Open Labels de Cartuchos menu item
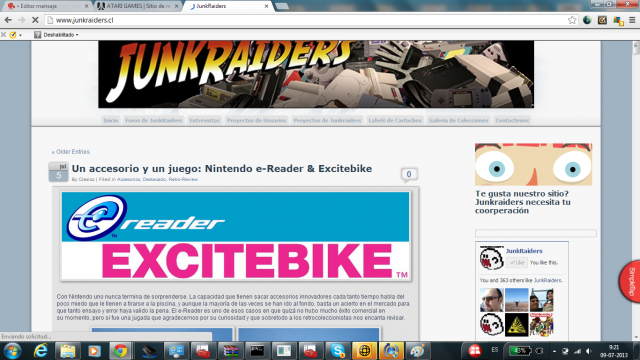The height and width of the screenshot is (360, 640). pyautogui.click(x=395, y=120)
